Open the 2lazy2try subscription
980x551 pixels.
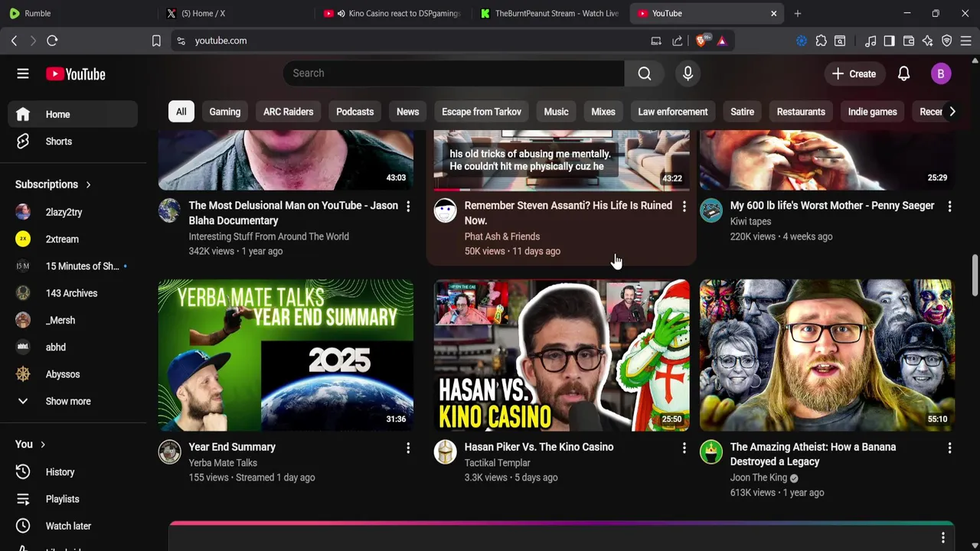point(73,212)
